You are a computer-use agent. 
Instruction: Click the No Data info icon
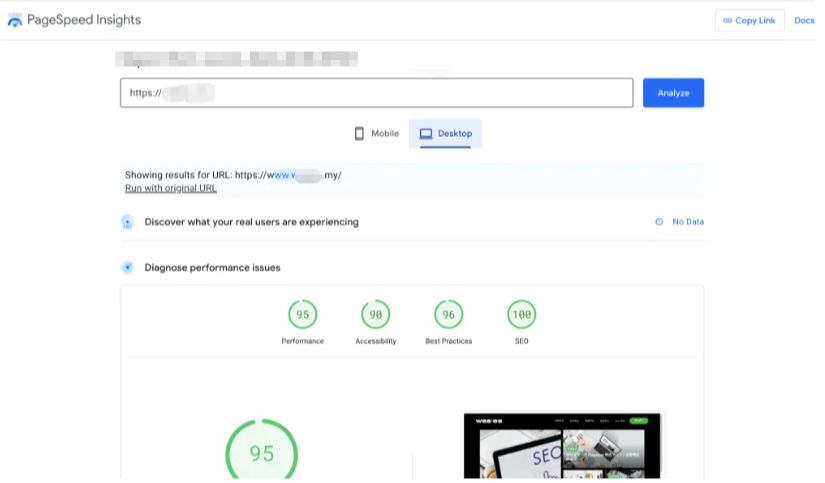(659, 222)
